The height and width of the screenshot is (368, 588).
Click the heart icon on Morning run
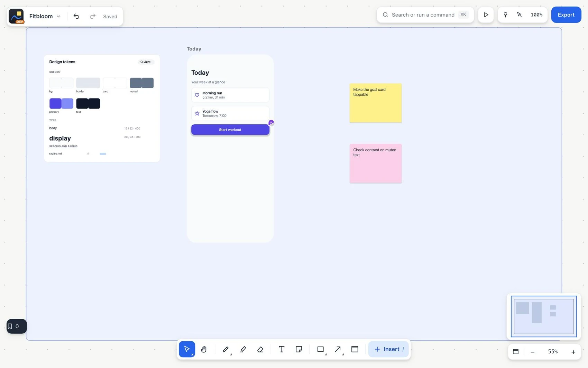point(197,95)
